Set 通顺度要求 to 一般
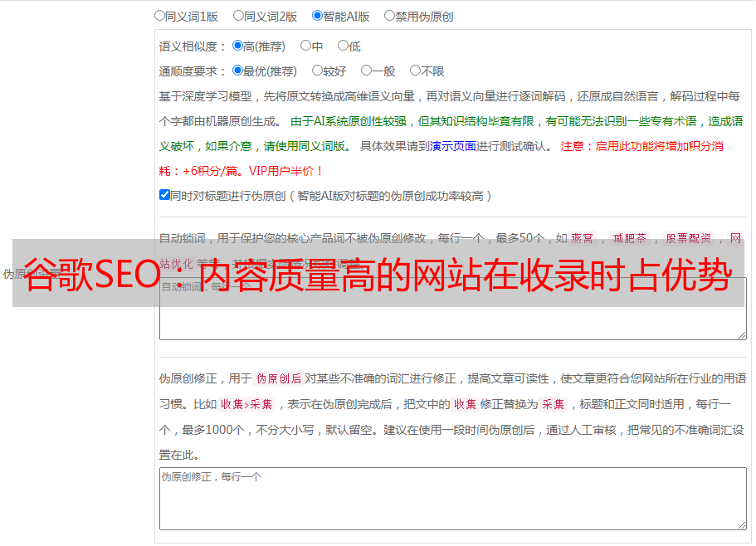The image size is (756, 546). pyautogui.click(x=367, y=71)
